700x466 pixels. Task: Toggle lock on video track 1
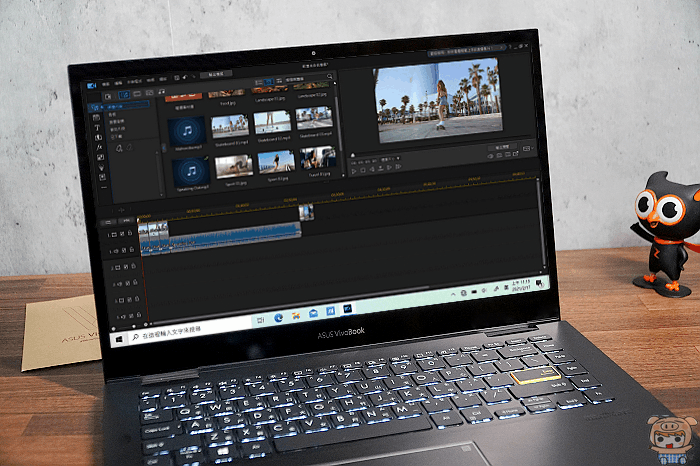[x=130, y=233]
